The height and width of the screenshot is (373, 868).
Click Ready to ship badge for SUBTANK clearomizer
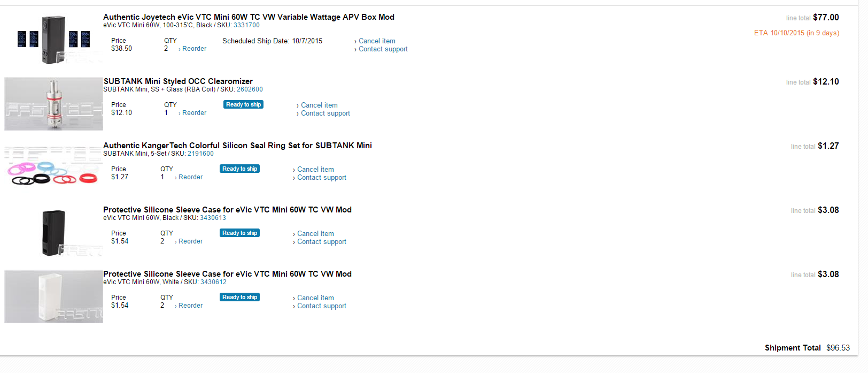tap(243, 105)
